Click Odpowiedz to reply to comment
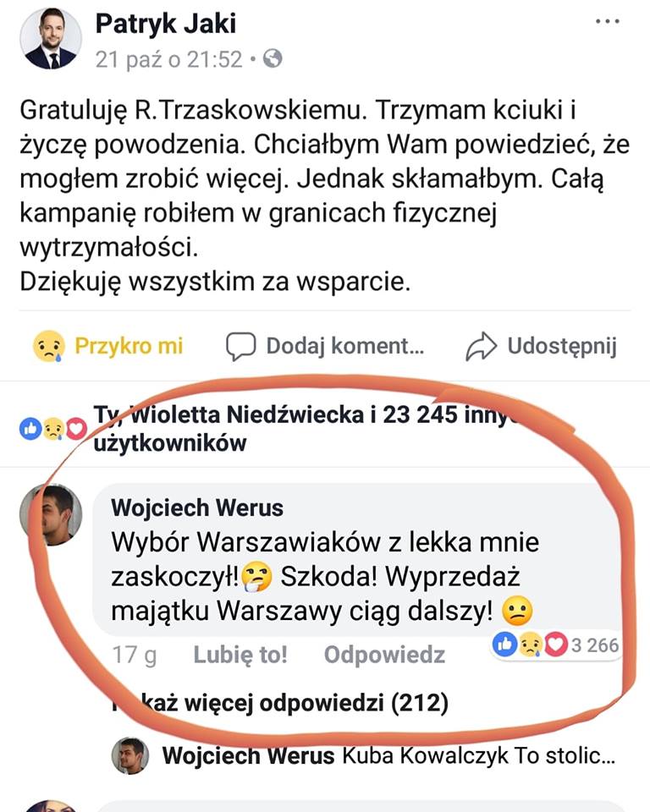Viewport: 650px width, 812px height. coord(384,655)
